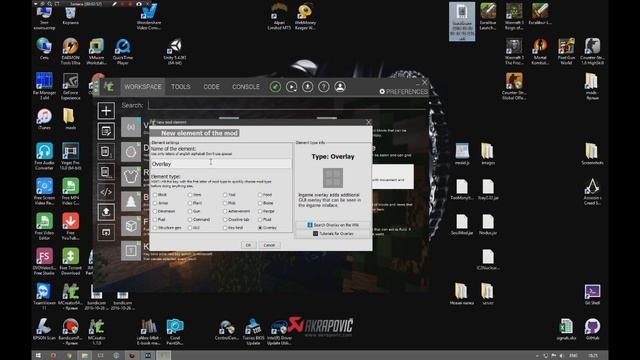Switch to the WORKSPACE tab
This screenshot has height=360, width=640.
coord(143,87)
